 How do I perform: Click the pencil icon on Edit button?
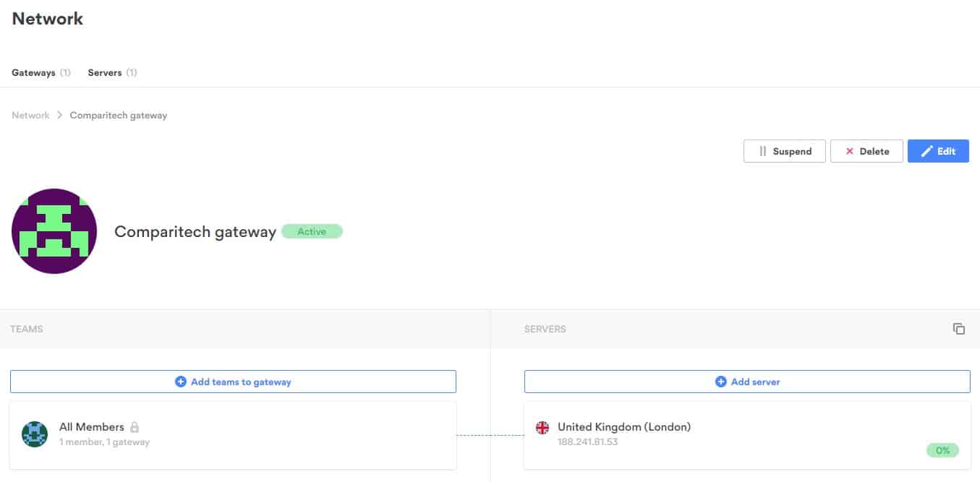(x=926, y=151)
